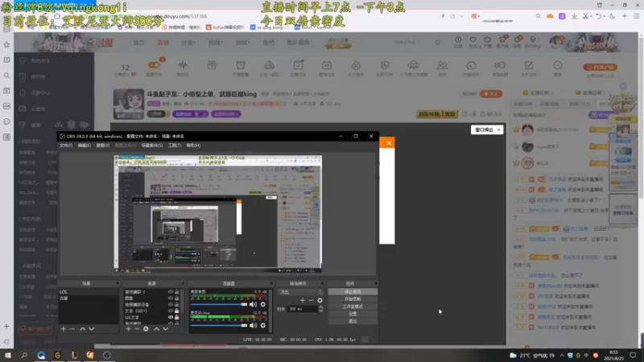Mute the desktop audio speaker icon
Image resolution: width=644 pixels, height=362 pixels.
pos(253,304)
